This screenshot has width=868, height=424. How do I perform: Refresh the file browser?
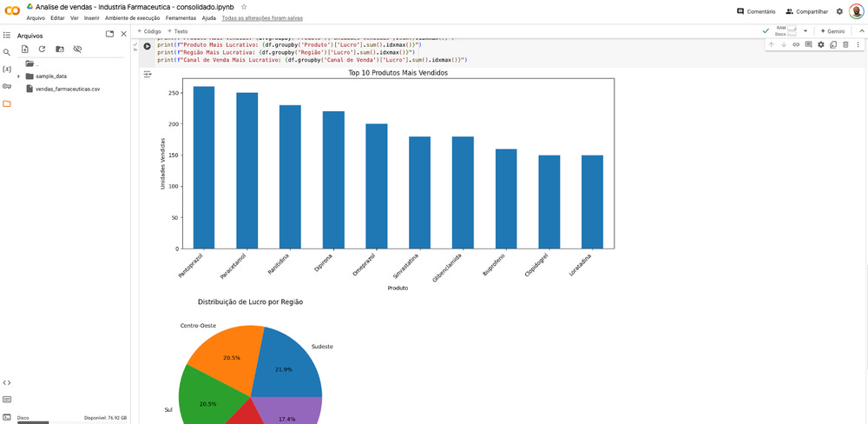tap(42, 50)
